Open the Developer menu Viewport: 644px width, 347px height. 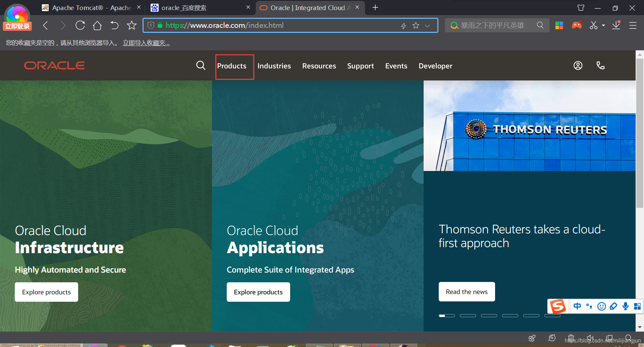click(435, 66)
